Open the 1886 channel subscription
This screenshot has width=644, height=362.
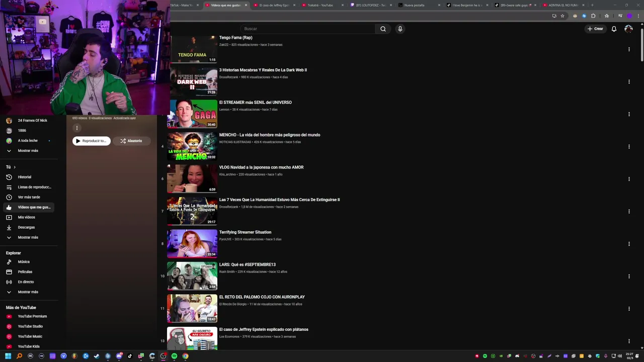point(29,131)
